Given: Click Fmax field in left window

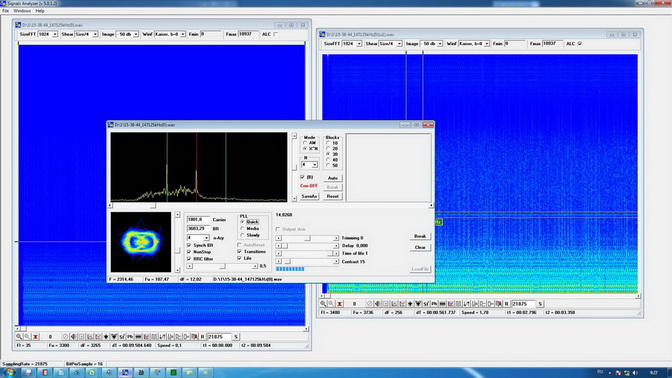Looking at the screenshot, I should [248, 34].
